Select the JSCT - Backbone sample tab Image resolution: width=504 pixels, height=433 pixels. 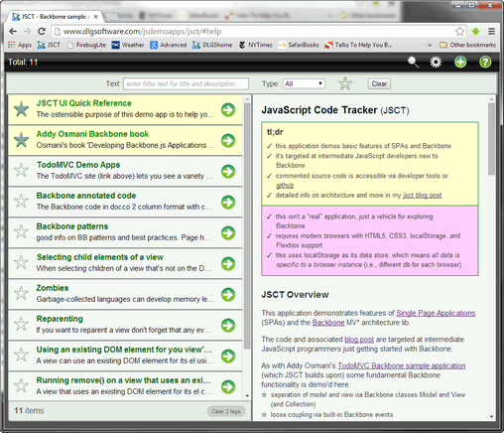55,17
